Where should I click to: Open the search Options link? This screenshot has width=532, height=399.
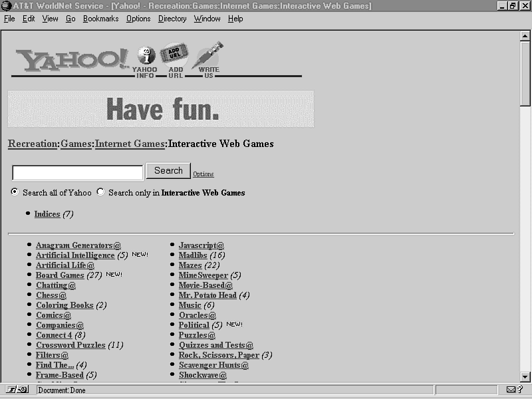(203, 174)
